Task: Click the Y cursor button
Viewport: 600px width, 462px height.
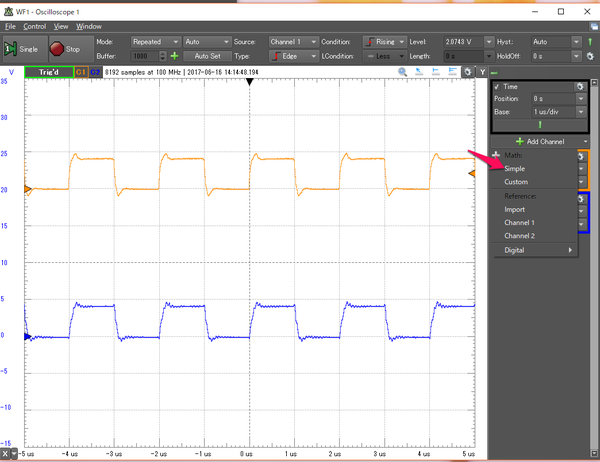Action: [x=481, y=73]
